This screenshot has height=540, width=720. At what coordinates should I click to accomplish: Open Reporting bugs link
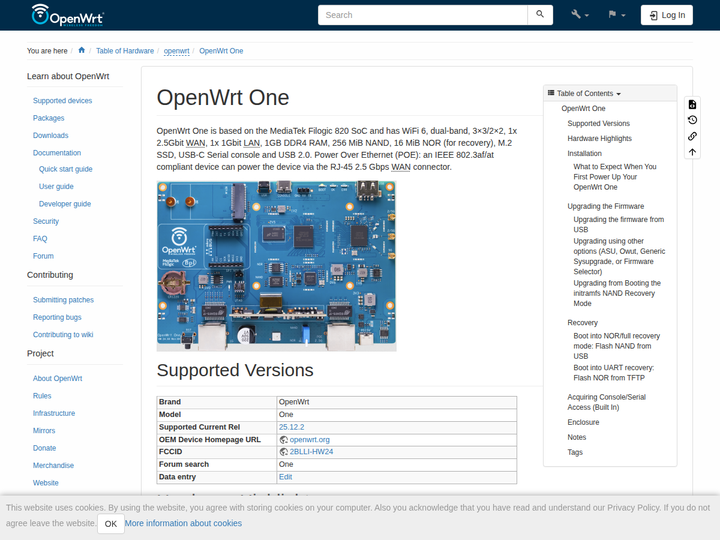[x=57, y=317]
